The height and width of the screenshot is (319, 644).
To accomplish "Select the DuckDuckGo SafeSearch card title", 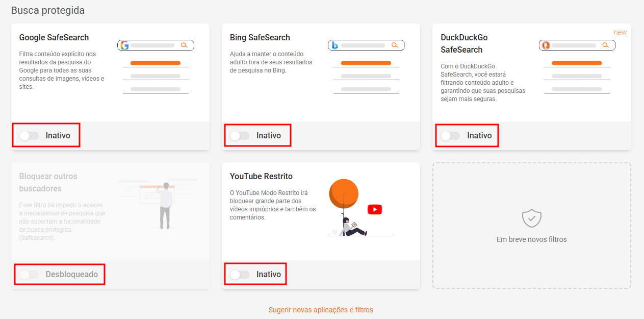I will click(464, 43).
